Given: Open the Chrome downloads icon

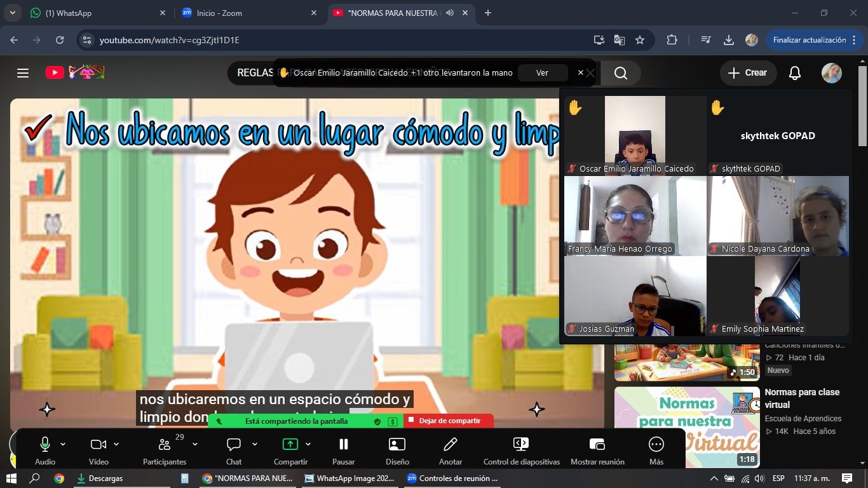Looking at the screenshot, I should click(728, 40).
